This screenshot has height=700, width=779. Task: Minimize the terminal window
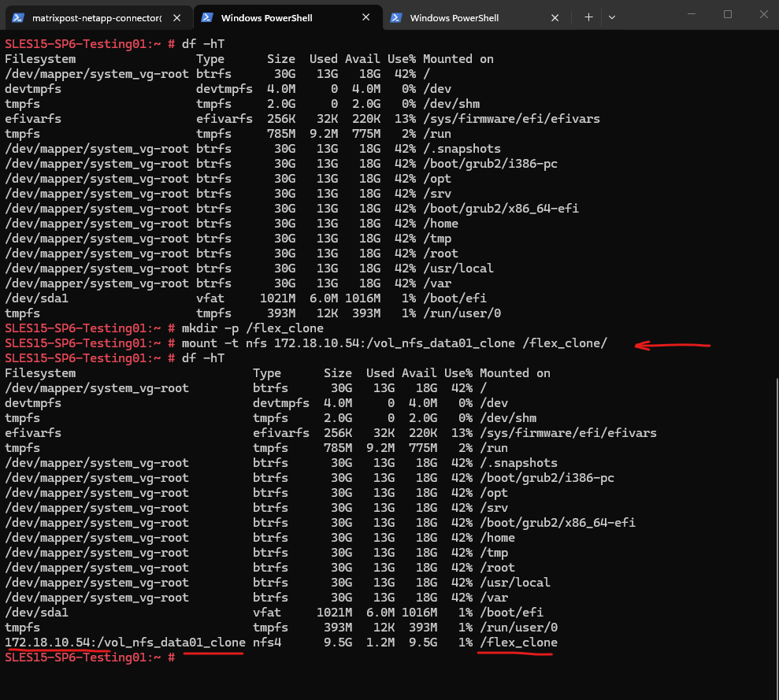[x=692, y=14]
